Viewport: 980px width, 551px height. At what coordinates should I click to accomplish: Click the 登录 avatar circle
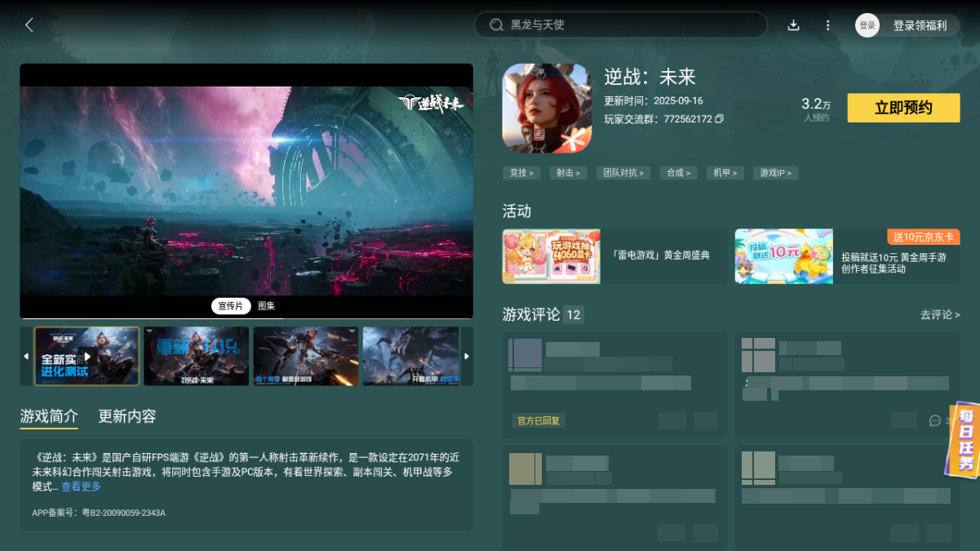click(x=867, y=25)
